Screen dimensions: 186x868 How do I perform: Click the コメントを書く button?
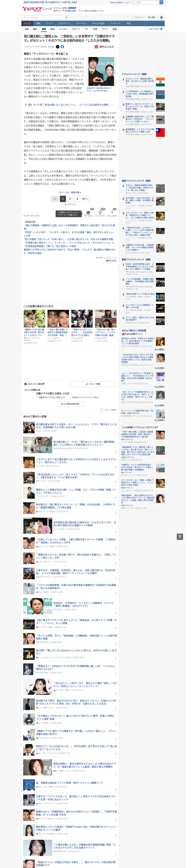click(x=93, y=384)
